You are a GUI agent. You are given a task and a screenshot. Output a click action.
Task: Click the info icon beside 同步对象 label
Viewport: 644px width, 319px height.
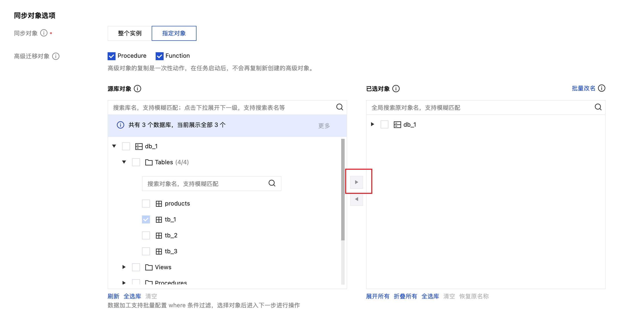[x=44, y=33]
